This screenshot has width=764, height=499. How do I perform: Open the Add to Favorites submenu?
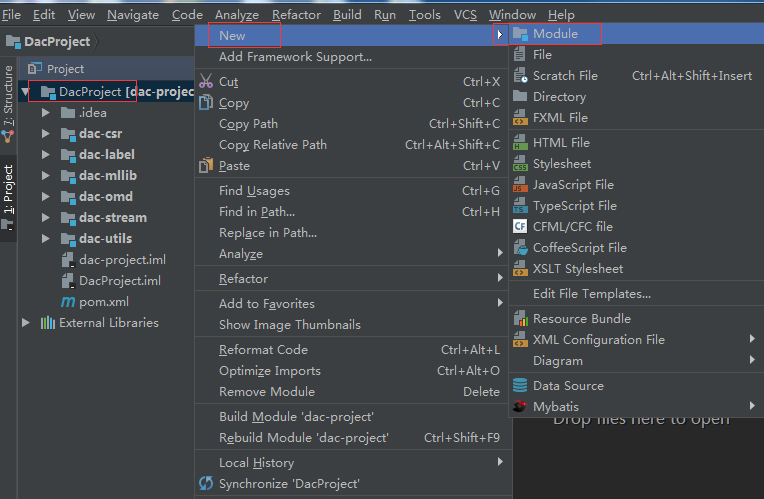(x=351, y=304)
